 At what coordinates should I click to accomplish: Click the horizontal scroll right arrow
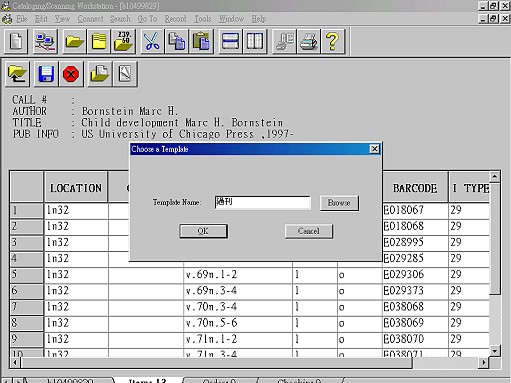click(x=483, y=362)
